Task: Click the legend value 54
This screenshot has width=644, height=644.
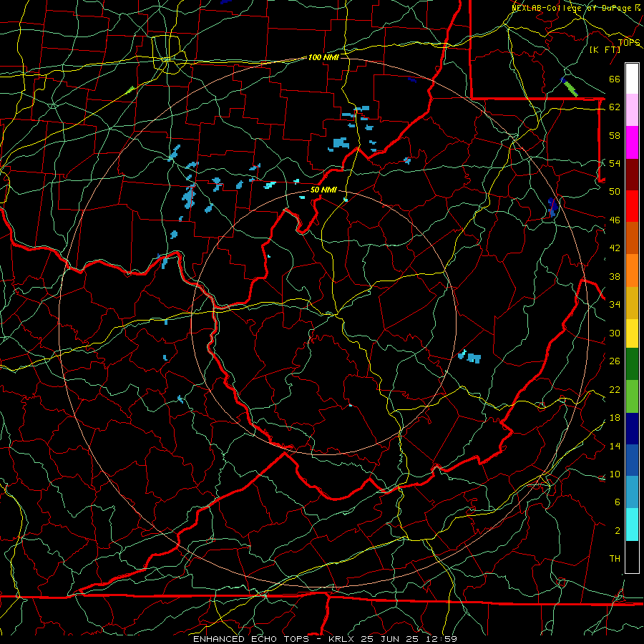Action: point(615,163)
